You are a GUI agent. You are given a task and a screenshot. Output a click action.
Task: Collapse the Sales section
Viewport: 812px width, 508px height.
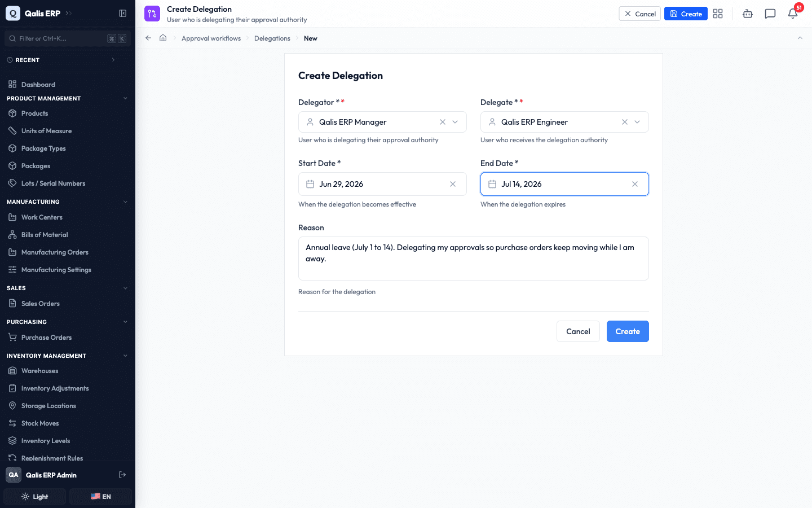tap(125, 288)
